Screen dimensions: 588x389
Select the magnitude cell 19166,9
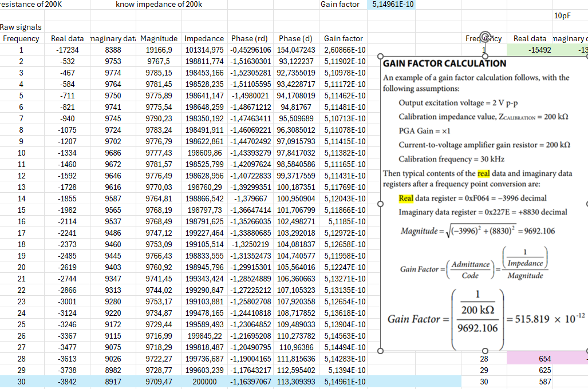(x=159, y=50)
